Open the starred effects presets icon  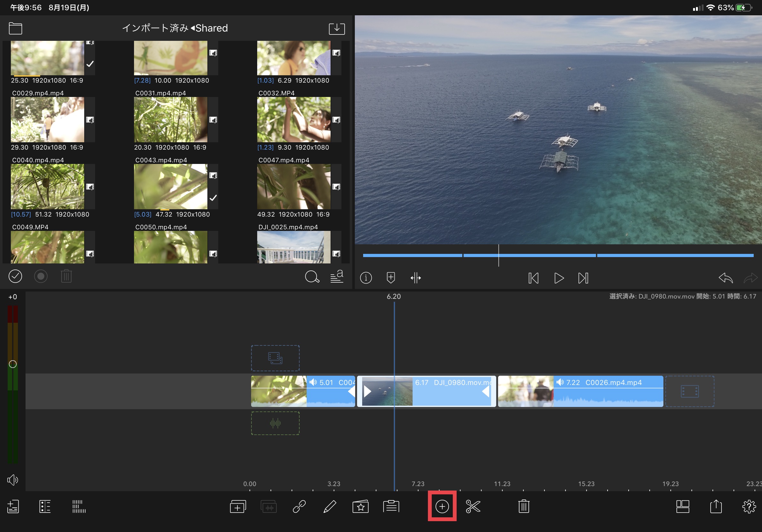(x=361, y=506)
